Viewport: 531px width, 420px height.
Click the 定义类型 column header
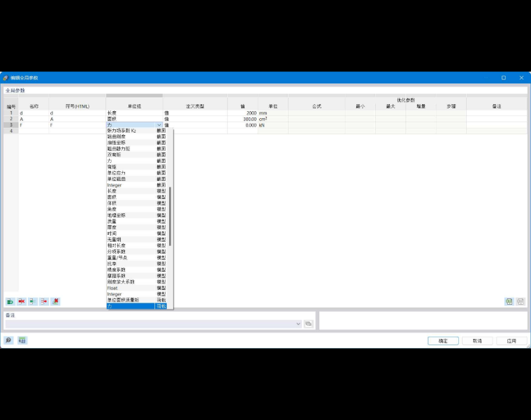[195, 106]
